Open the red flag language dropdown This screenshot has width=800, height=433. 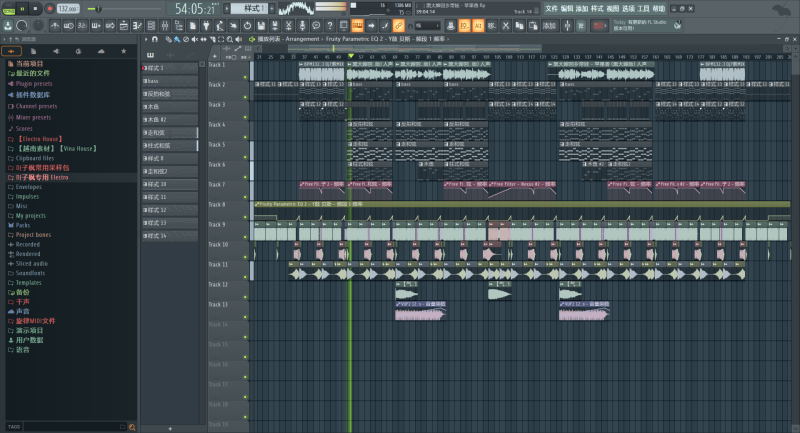coord(598,26)
